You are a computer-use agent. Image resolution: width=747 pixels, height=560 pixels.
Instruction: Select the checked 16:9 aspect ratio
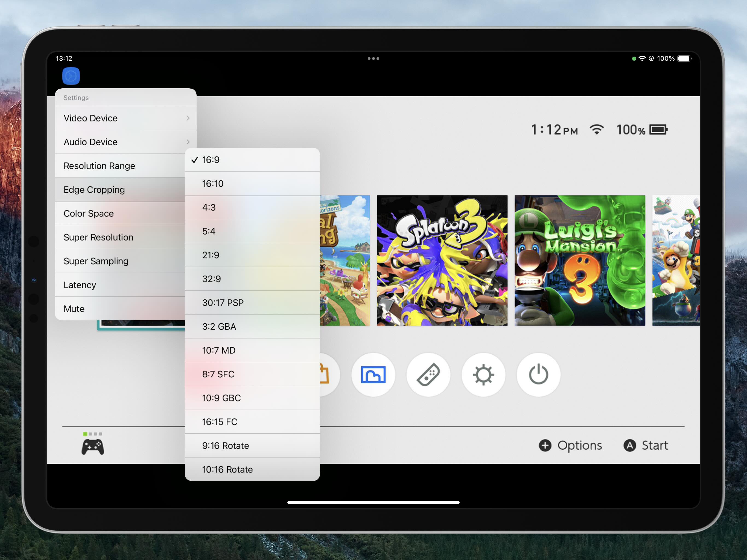pyautogui.click(x=252, y=160)
